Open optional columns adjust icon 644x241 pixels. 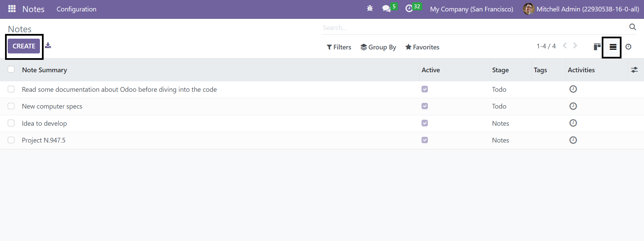tap(634, 70)
